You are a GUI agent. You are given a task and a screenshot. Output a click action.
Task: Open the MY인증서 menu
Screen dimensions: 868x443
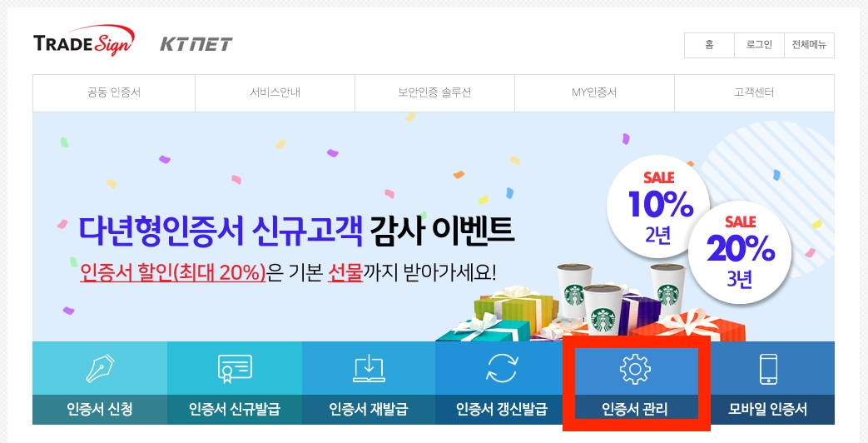tap(594, 93)
